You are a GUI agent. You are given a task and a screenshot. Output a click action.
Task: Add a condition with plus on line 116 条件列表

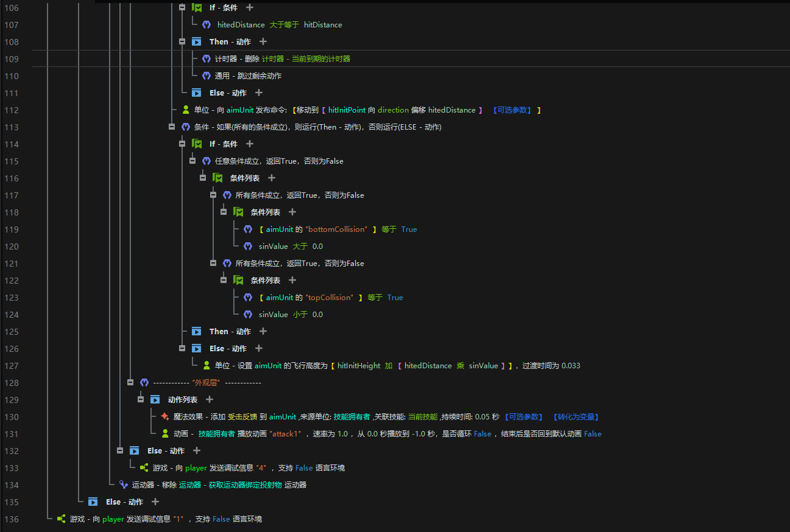tap(272, 178)
